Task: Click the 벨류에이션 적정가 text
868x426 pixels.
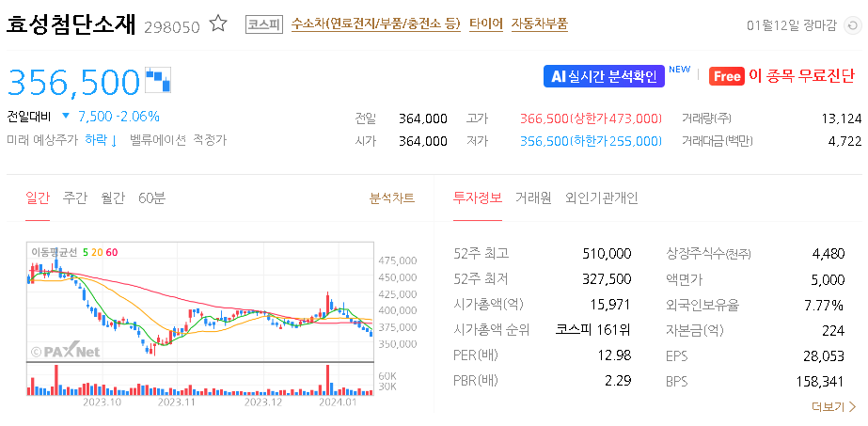Action: coord(179,140)
